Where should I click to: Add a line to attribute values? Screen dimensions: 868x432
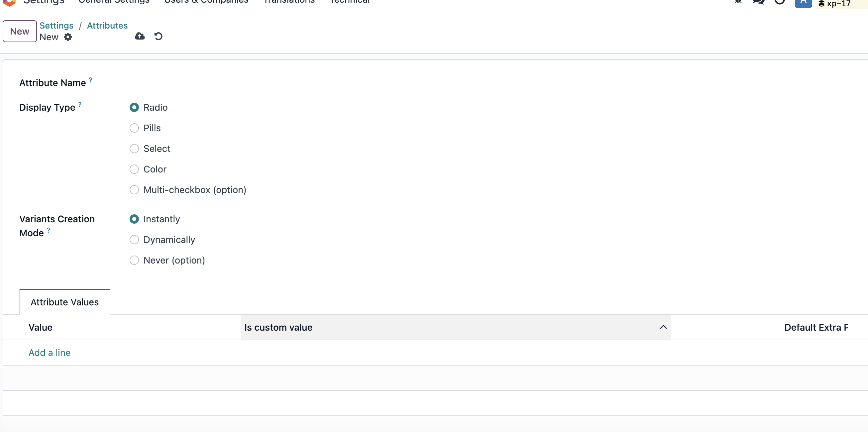click(x=50, y=353)
